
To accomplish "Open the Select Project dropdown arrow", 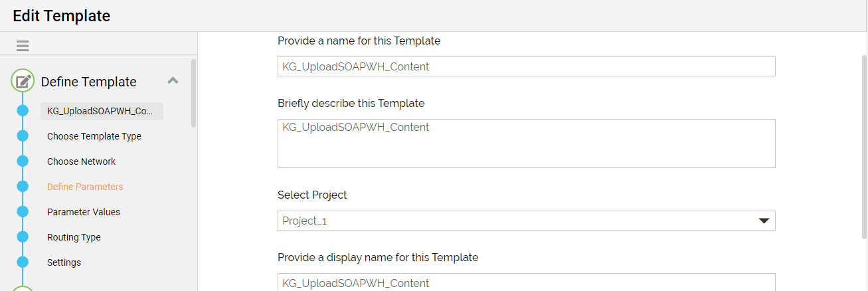I will click(x=764, y=221).
